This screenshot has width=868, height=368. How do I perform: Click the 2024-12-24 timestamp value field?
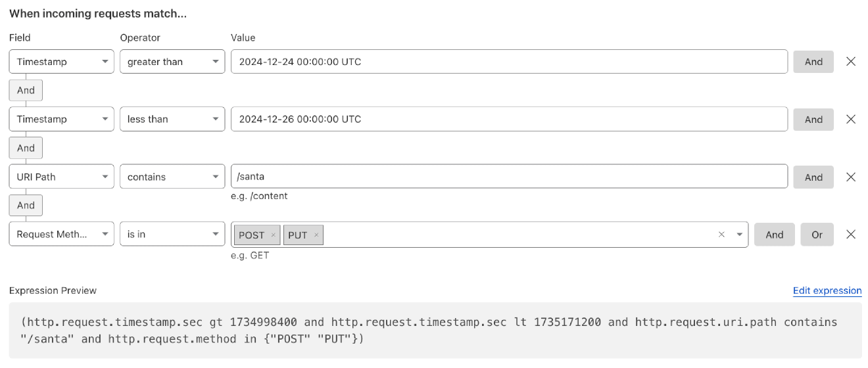510,62
